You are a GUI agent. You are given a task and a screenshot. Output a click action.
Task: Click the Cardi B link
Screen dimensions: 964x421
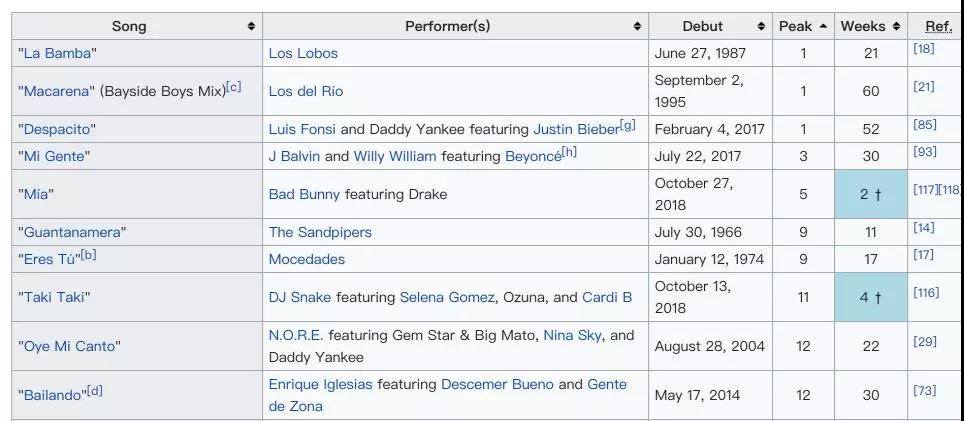[x=607, y=297]
